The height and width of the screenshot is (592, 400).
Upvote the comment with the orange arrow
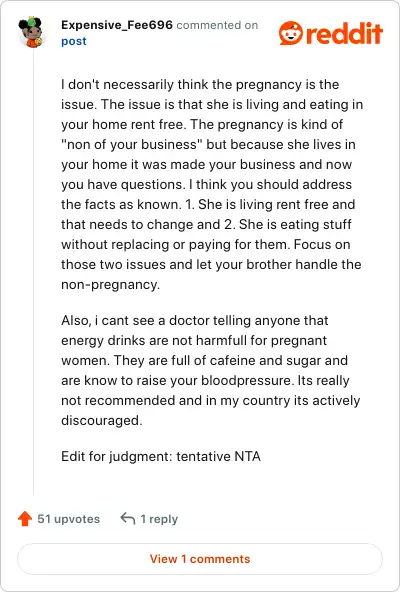click(x=25, y=519)
